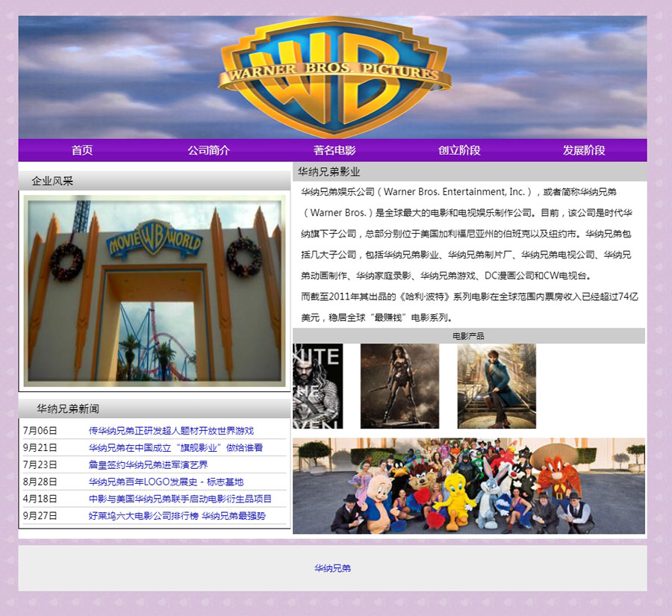Click the 华纳兄弟影业 heading
Screen dimensions: 672x616
[x=329, y=172]
